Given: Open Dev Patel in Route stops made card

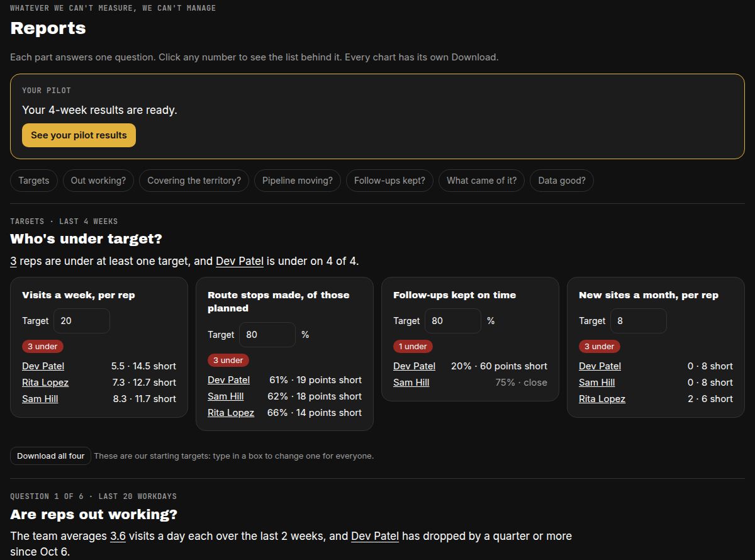Looking at the screenshot, I should pos(229,380).
